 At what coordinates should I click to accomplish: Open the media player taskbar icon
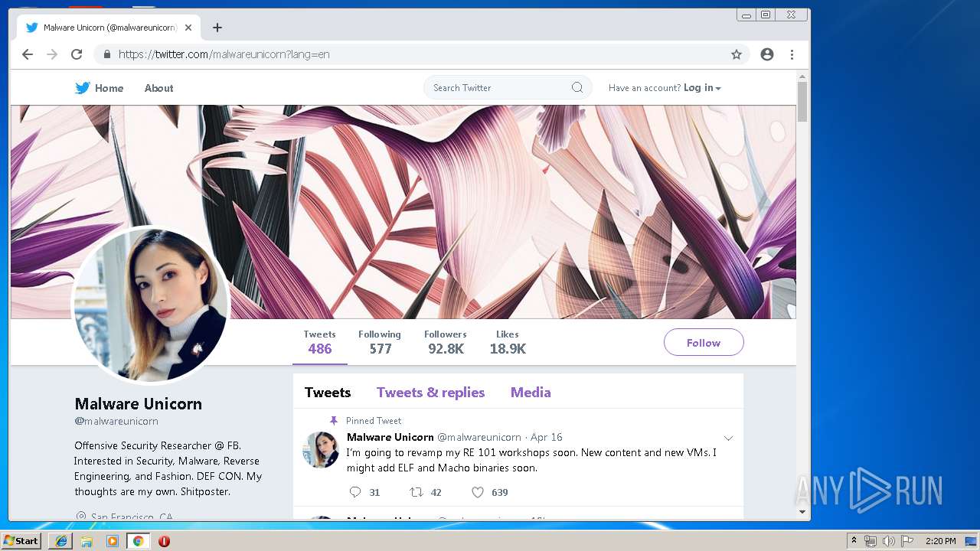click(x=113, y=541)
